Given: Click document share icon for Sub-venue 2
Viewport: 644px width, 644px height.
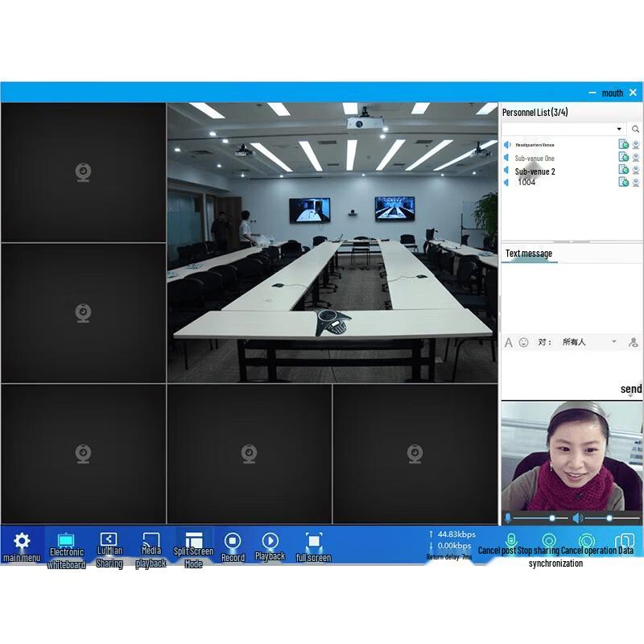Looking at the screenshot, I should (623, 169).
